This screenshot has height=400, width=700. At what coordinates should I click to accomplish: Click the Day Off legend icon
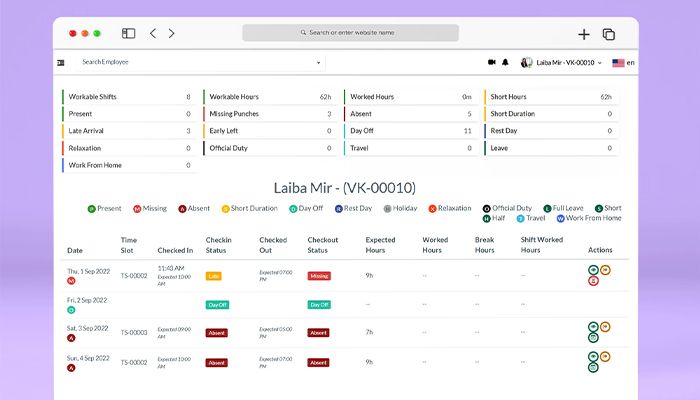(x=293, y=208)
